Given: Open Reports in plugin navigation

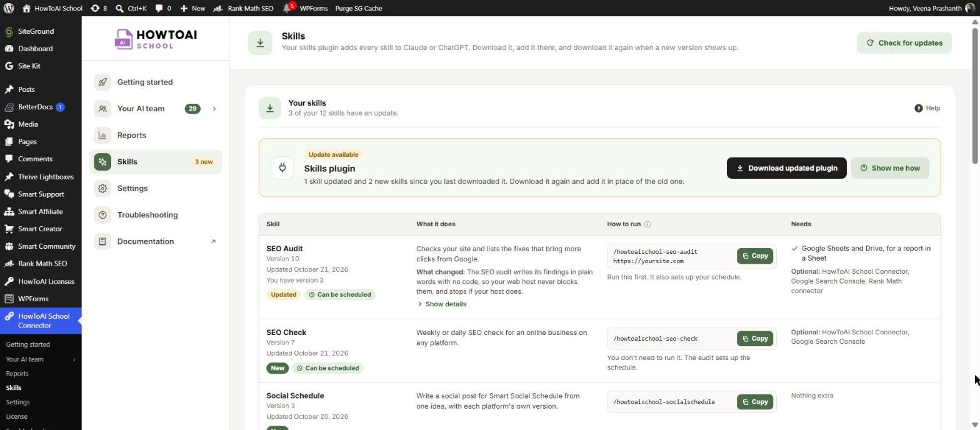Looking at the screenshot, I should click(155, 136).
